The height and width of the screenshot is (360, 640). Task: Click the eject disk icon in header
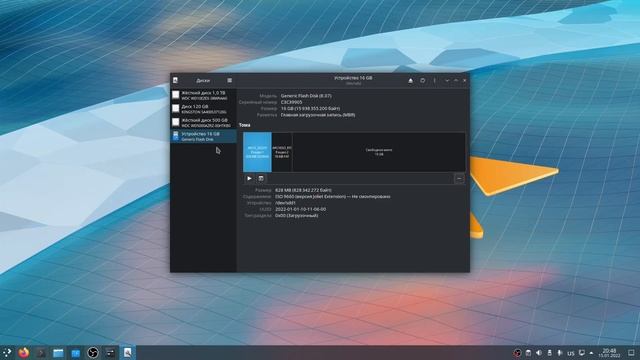(410, 80)
